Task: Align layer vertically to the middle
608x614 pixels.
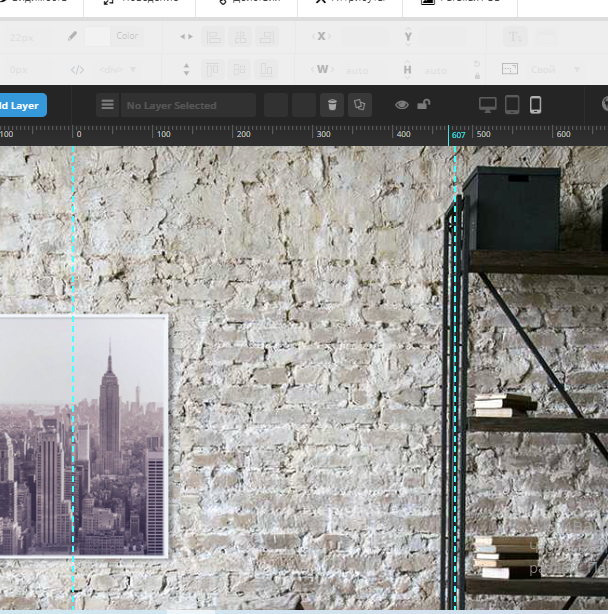Action: point(239,70)
